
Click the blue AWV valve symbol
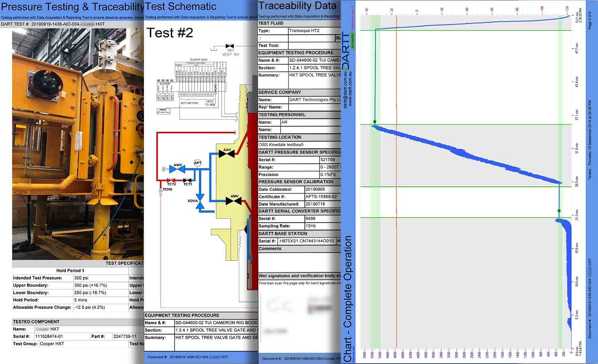click(x=177, y=169)
